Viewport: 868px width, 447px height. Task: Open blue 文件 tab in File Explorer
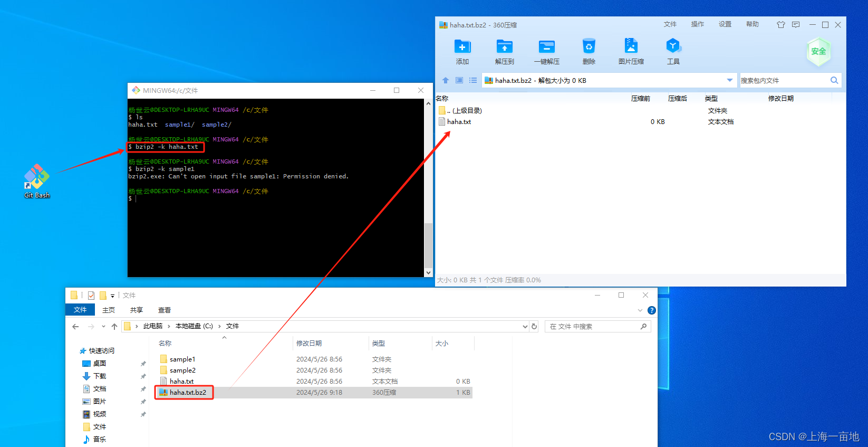(x=80, y=310)
